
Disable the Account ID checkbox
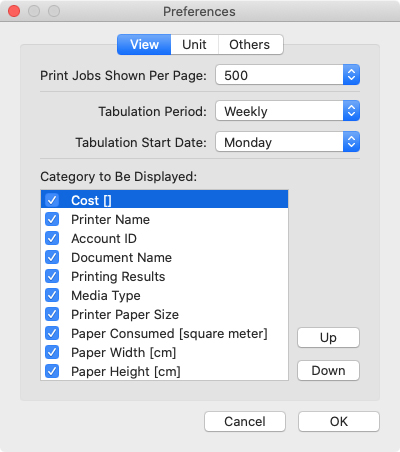click(52, 238)
